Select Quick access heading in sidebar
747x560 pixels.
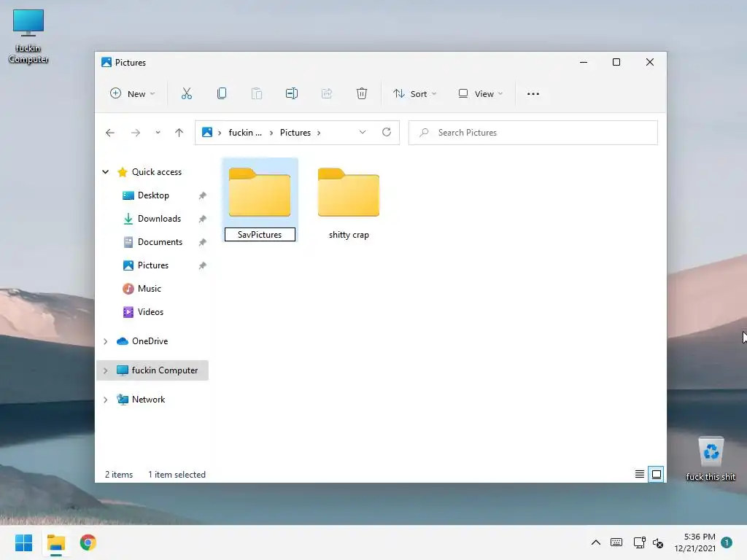156,172
